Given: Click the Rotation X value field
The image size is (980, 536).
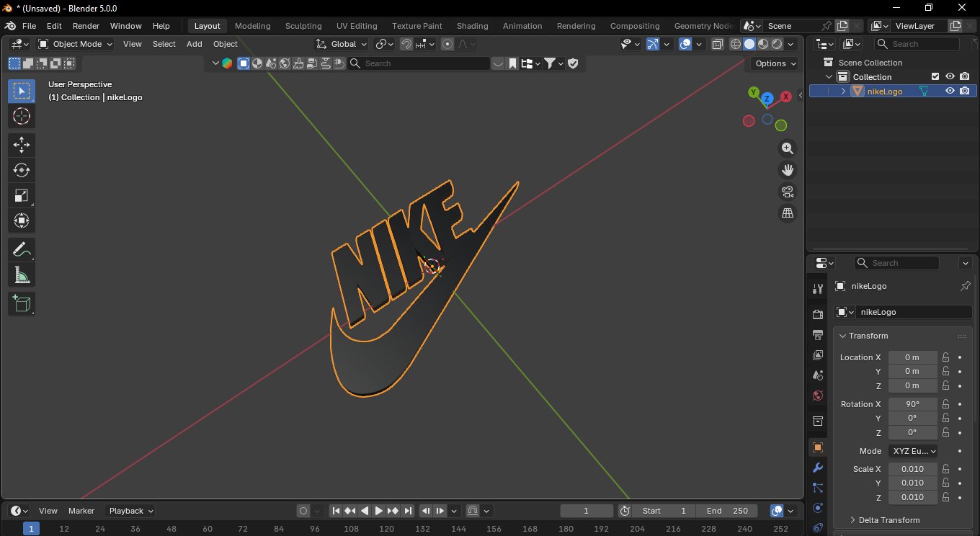Looking at the screenshot, I should pyautogui.click(x=912, y=404).
